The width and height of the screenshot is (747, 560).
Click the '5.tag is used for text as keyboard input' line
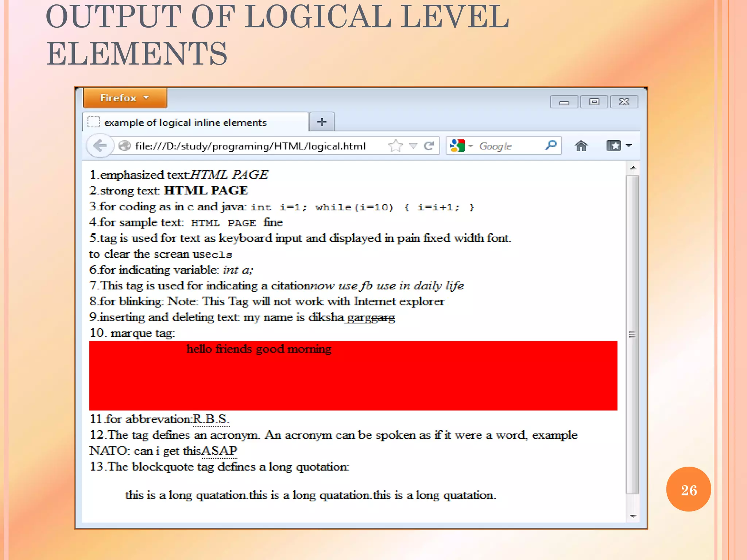[301, 238]
